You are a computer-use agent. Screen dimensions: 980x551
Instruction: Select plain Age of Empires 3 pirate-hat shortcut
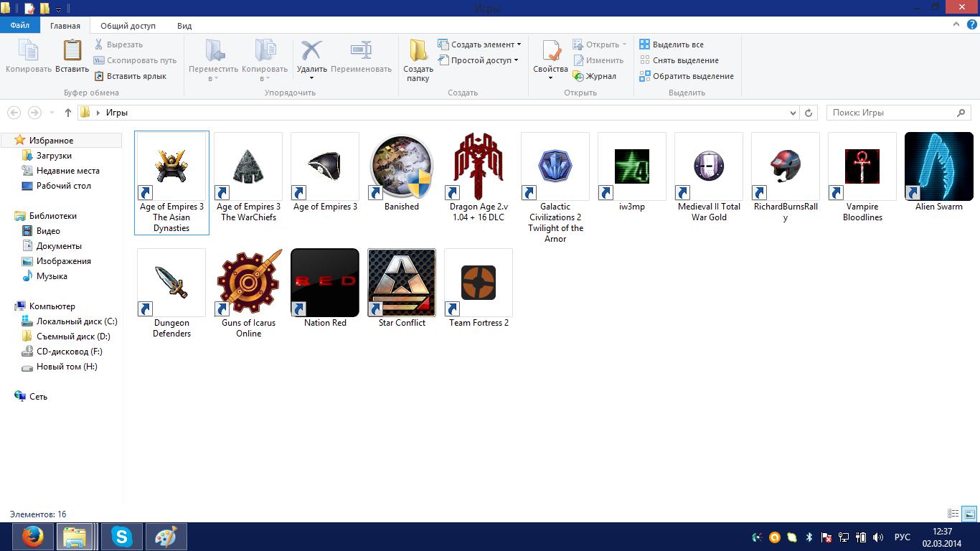pos(325,166)
